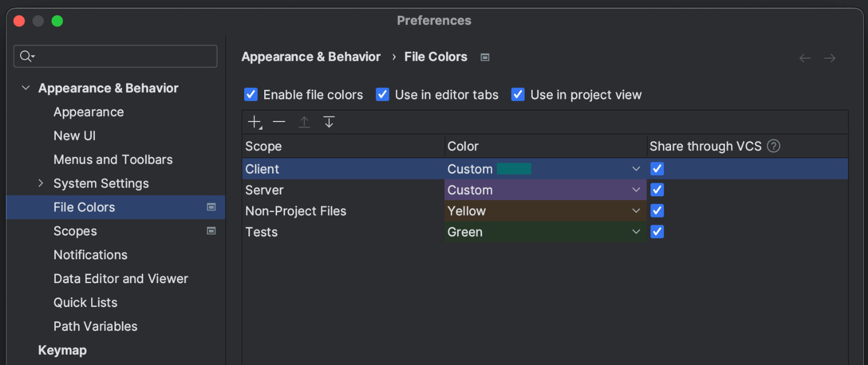Toggle Use in editor tabs checkbox
Viewport: 868px width, 365px height.
382,94
